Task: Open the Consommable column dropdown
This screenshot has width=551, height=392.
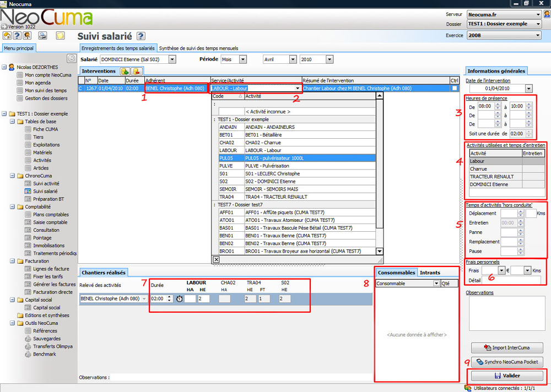Action: (436, 284)
